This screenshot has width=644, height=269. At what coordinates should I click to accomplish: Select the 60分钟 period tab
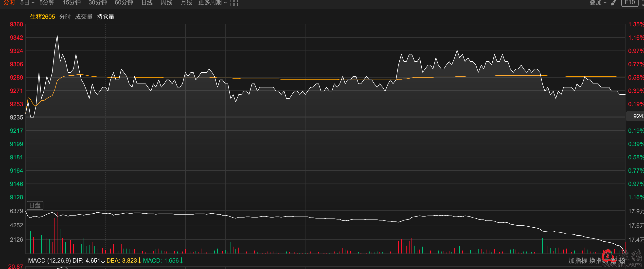[124, 3]
